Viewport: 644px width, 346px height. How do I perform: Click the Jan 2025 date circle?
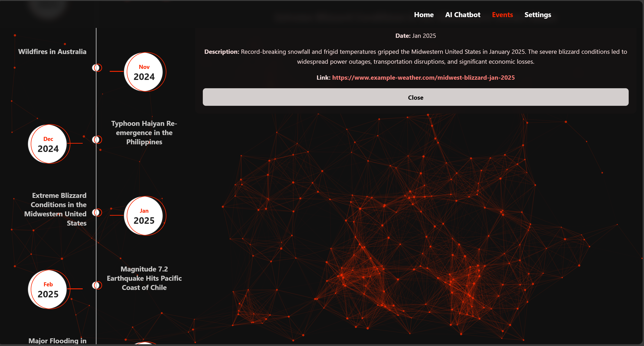point(144,216)
